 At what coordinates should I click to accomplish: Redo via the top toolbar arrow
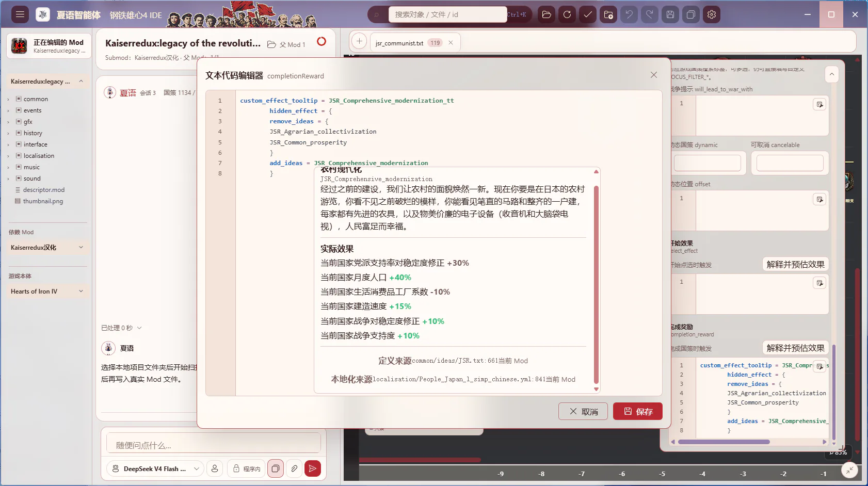[650, 14]
